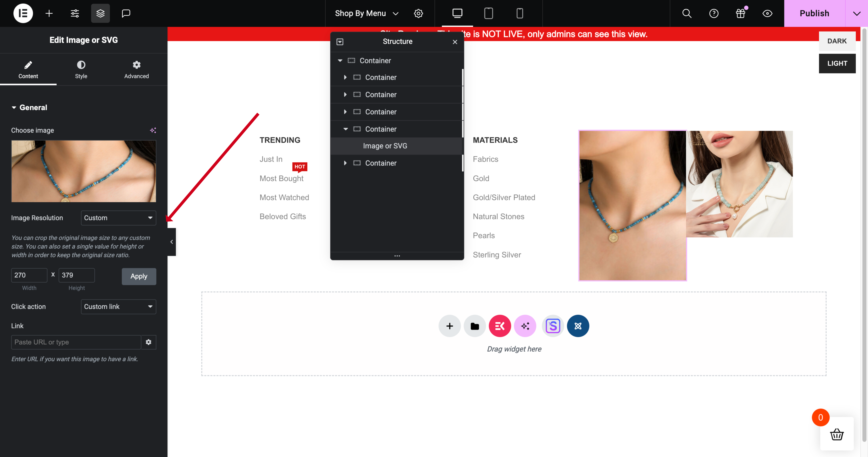The image size is (868, 457).
Task: Click the Add Element plus icon
Action: (x=49, y=13)
